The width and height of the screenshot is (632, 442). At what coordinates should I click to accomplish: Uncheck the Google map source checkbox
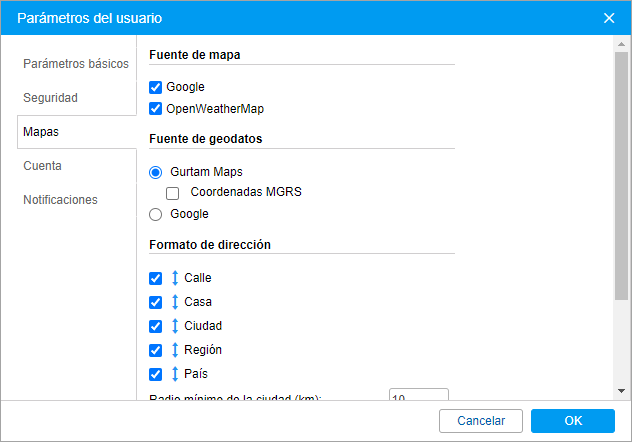tap(155, 88)
